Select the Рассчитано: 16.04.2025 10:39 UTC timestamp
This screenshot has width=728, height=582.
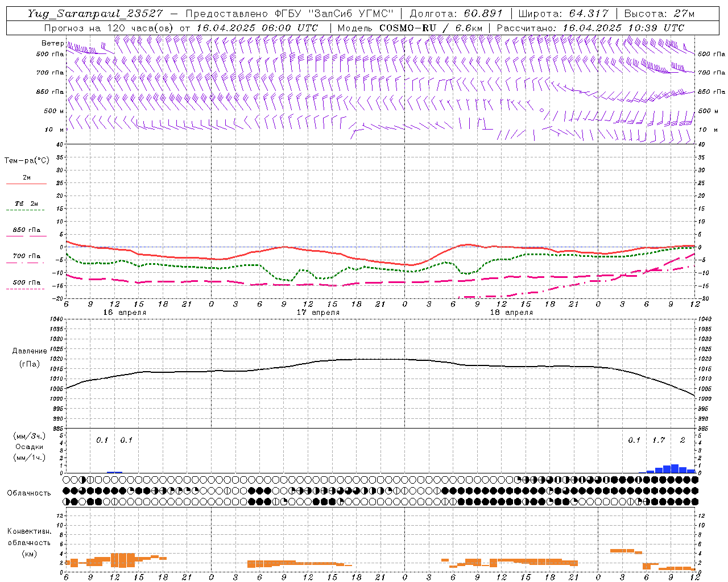coord(590,28)
